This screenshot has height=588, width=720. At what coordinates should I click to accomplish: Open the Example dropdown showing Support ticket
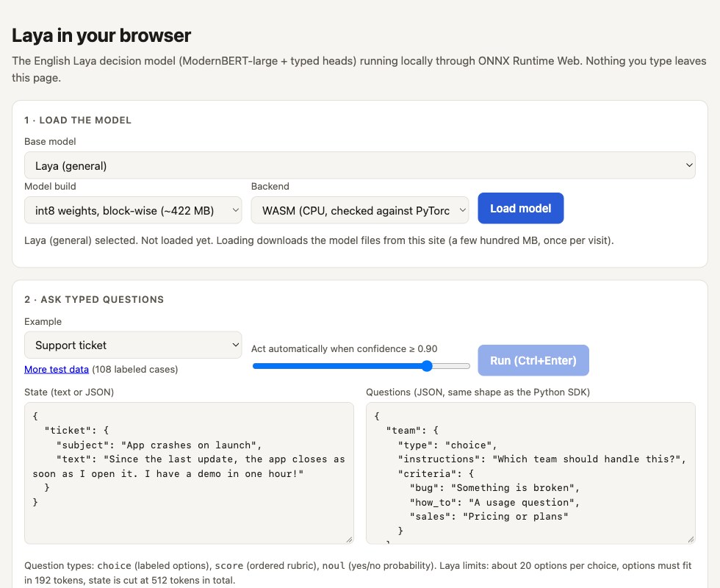point(133,345)
